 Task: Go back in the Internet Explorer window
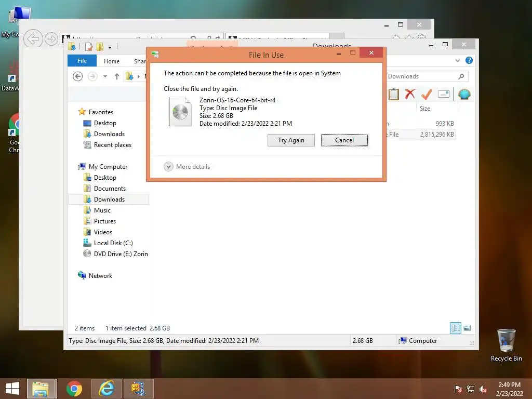(x=33, y=38)
